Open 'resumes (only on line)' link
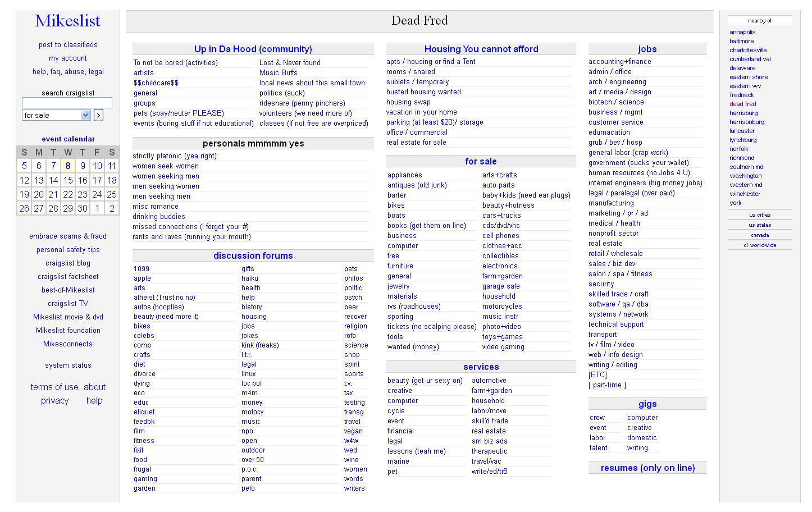The width and height of the screenshot is (812, 512). point(647,468)
